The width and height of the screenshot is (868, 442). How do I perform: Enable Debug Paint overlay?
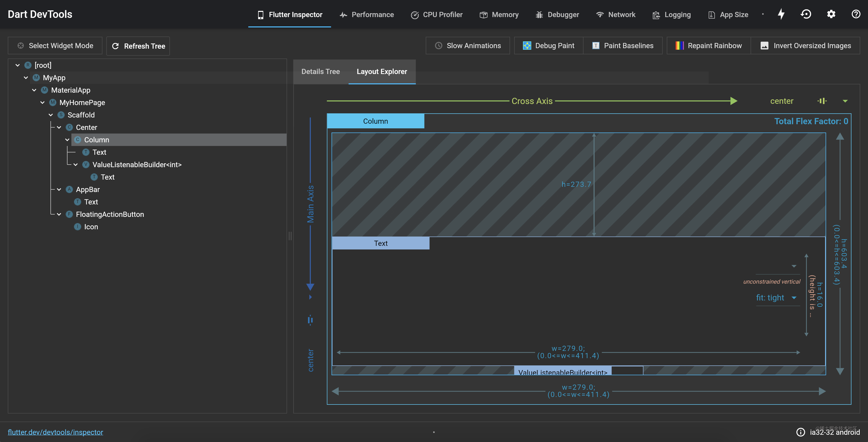(x=549, y=46)
